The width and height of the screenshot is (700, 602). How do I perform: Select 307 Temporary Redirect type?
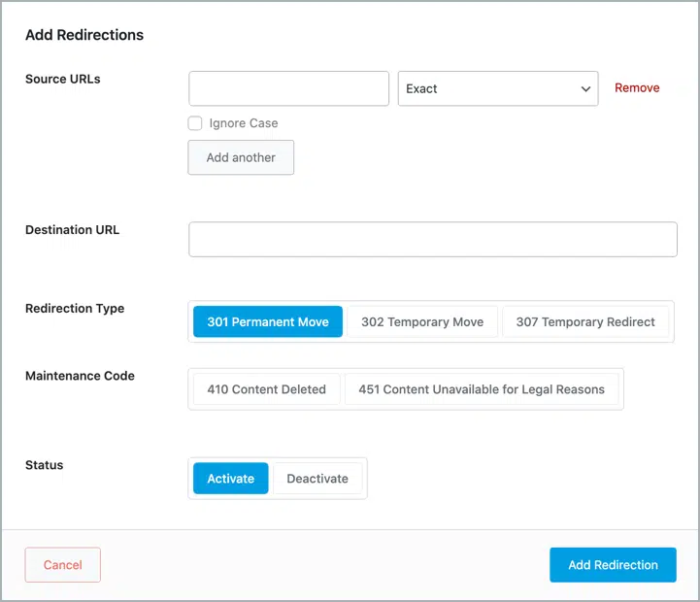pos(585,321)
